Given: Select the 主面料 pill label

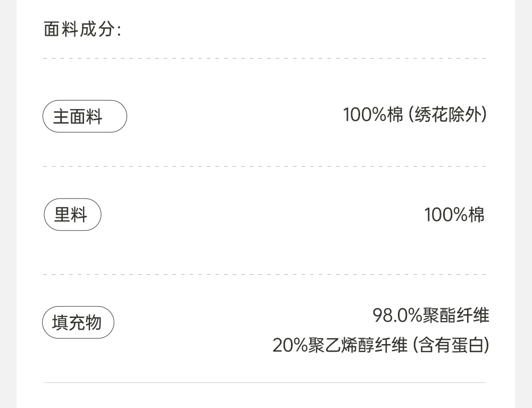Looking at the screenshot, I should [85, 117].
